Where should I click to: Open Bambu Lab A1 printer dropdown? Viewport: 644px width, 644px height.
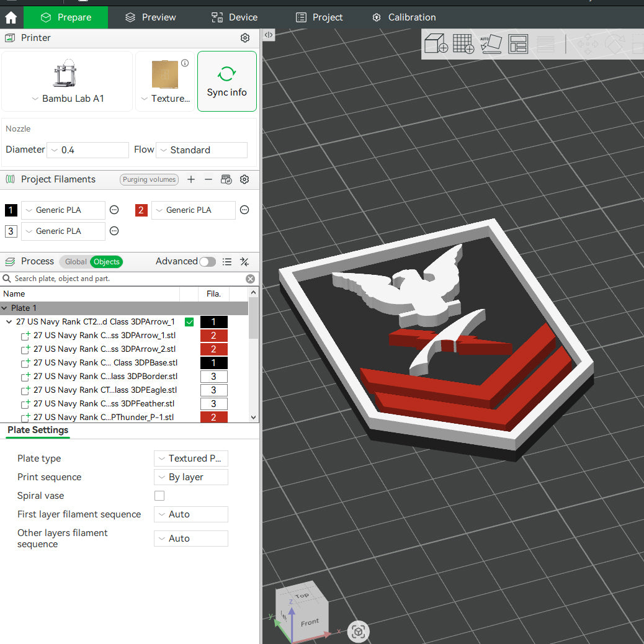(x=68, y=99)
